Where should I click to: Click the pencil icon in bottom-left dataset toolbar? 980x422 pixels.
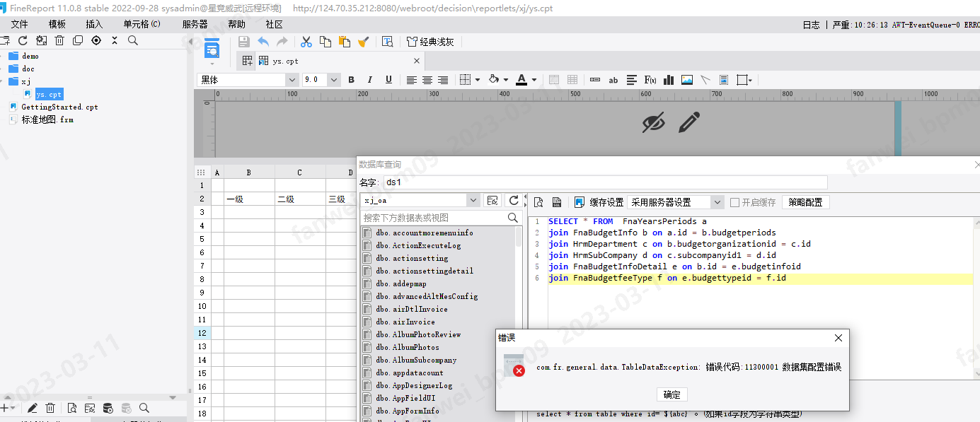pyautogui.click(x=32, y=408)
